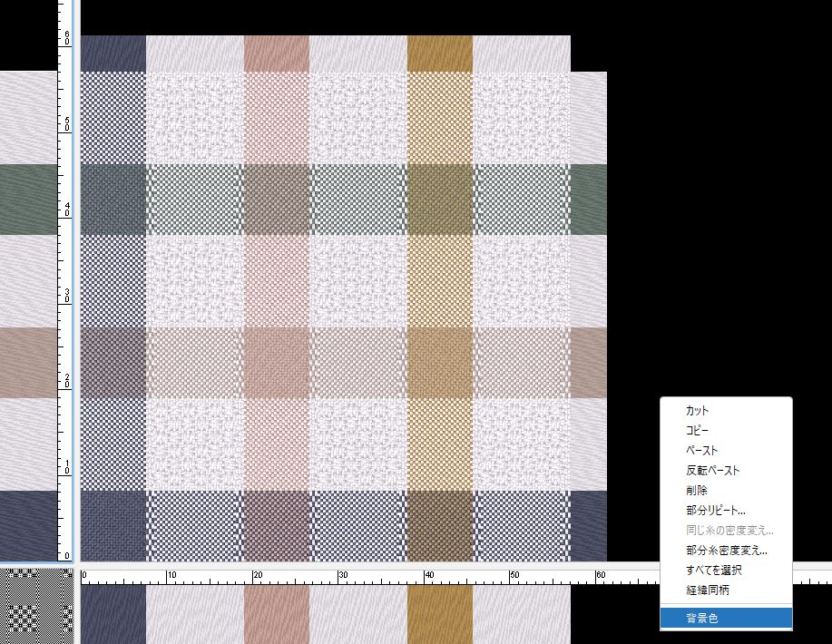Click the navy weft stripe in left yarn bar
Viewport: 832px width, 644px height.
click(x=29, y=525)
